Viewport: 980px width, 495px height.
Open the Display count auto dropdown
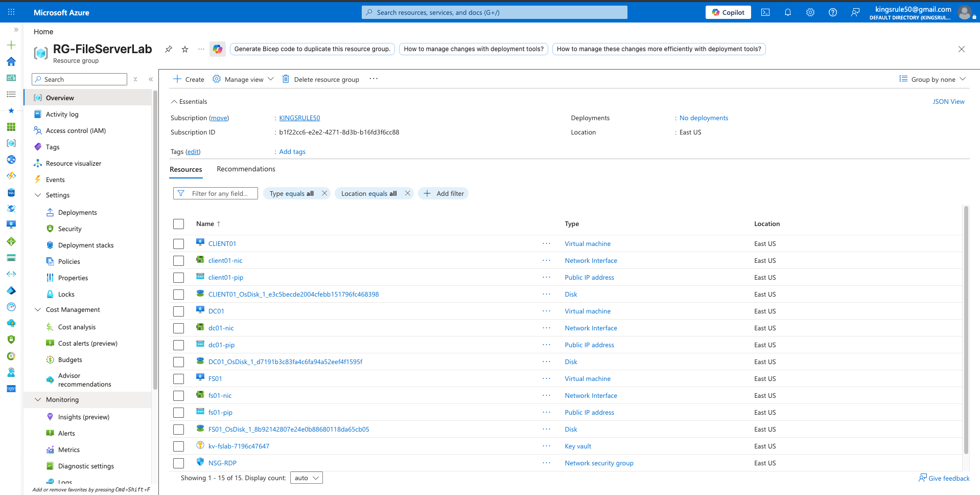coord(307,478)
